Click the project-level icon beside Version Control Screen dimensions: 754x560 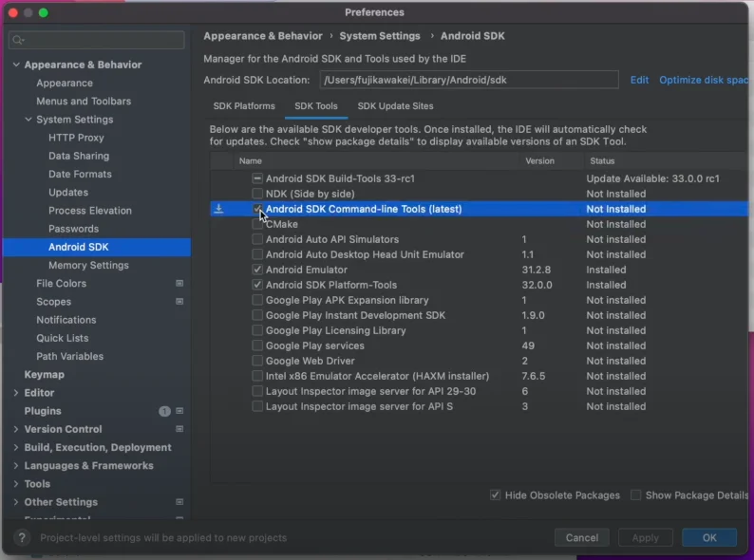[179, 429]
